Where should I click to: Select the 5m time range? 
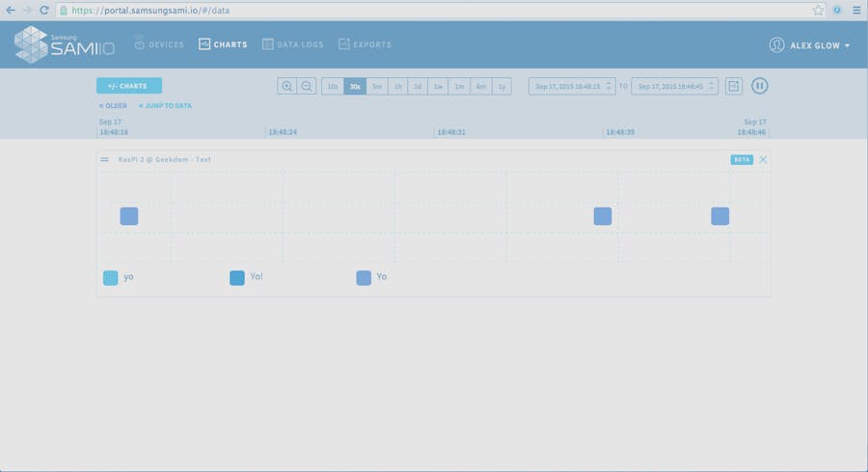tap(377, 87)
